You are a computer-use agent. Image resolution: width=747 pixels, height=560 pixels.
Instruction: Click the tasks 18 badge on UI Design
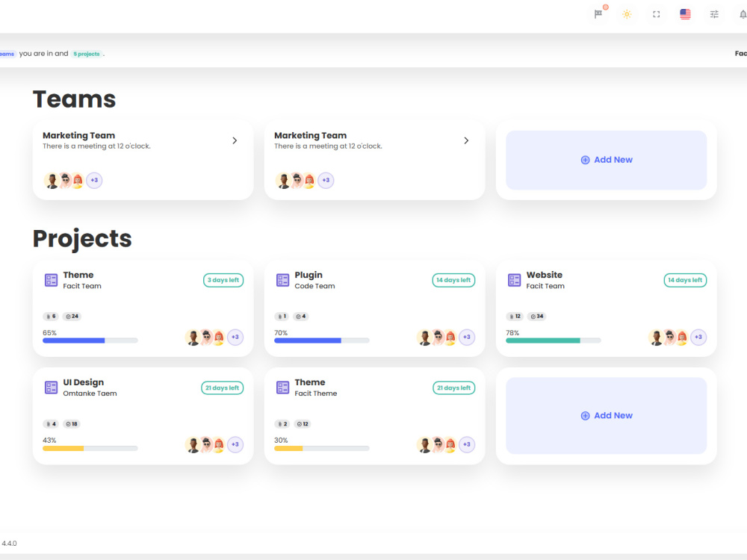point(72,424)
